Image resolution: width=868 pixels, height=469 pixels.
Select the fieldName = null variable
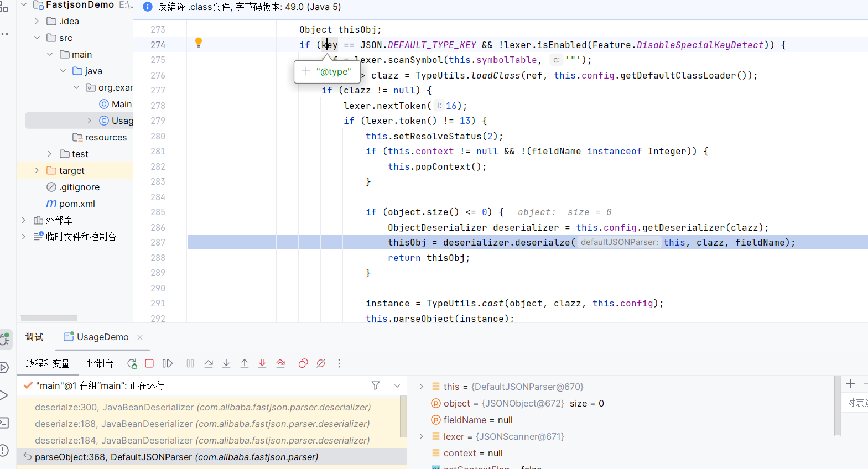click(x=472, y=420)
